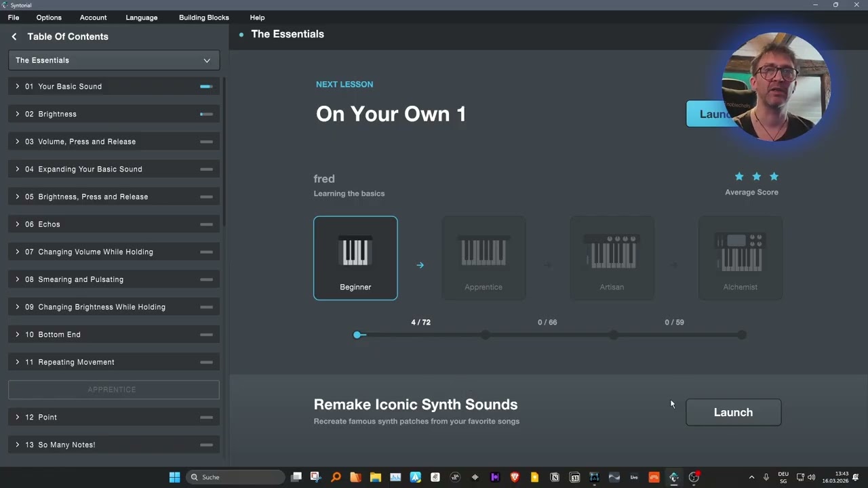Screen dimensions: 868x488
Task: Open the Windows Start menu
Action: [x=174, y=477]
